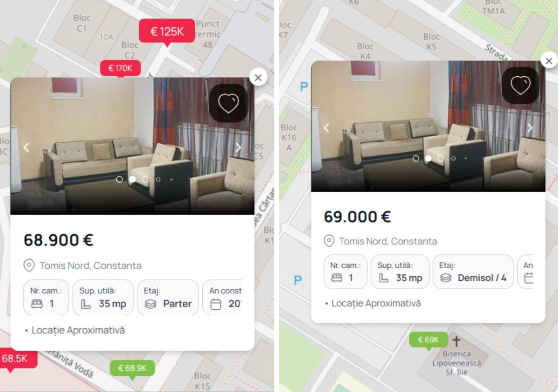This screenshot has height=392, width=558.
Task: Click the Etaj Parter detail chip
Action: point(168,298)
